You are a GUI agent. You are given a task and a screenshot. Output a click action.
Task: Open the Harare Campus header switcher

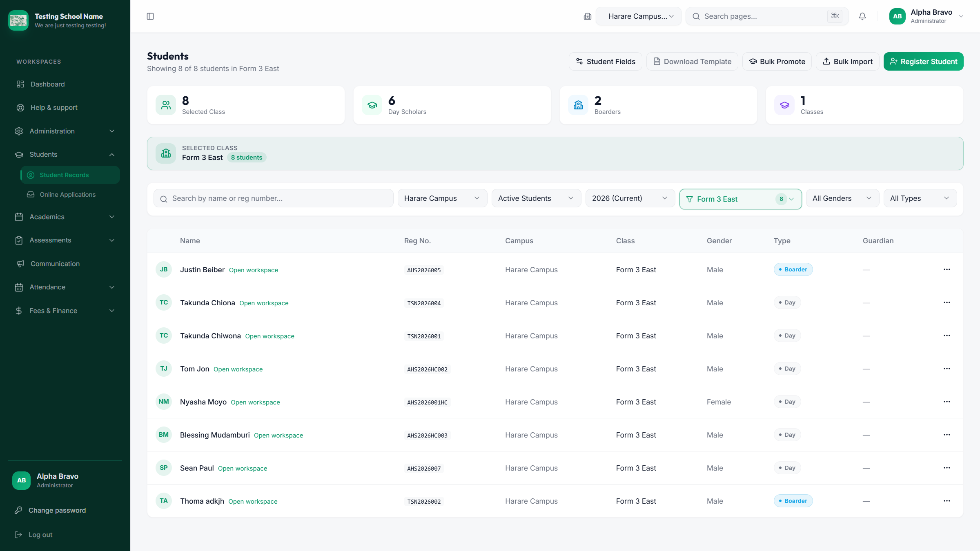tap(639, 16)
